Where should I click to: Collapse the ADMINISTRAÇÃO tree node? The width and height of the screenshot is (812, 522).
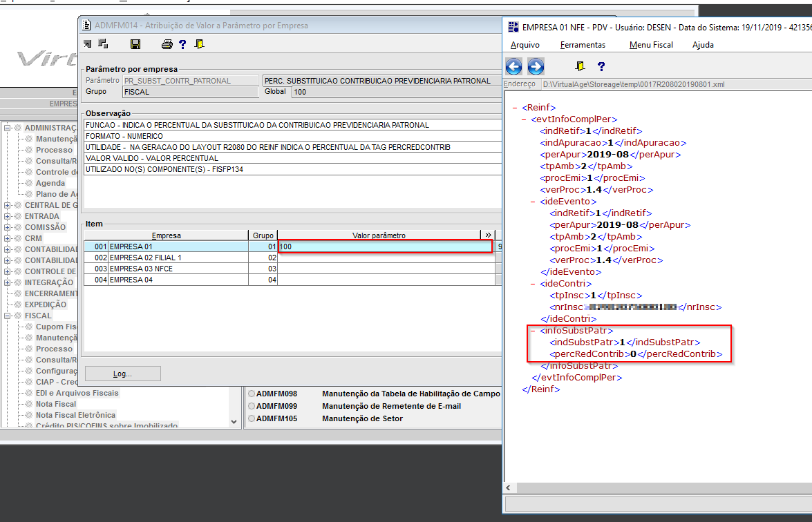click(7, 128)
